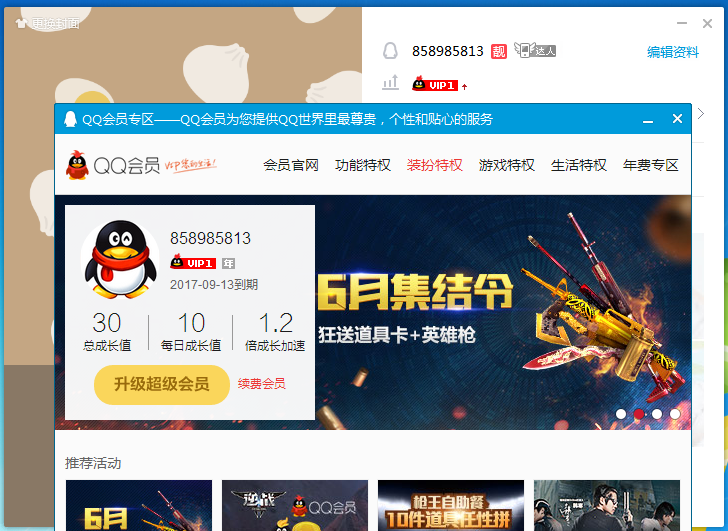Click the 10 每日成长值 value
Image resolution: width=728 pixels, height=531 pixels.
coord(191,323)
